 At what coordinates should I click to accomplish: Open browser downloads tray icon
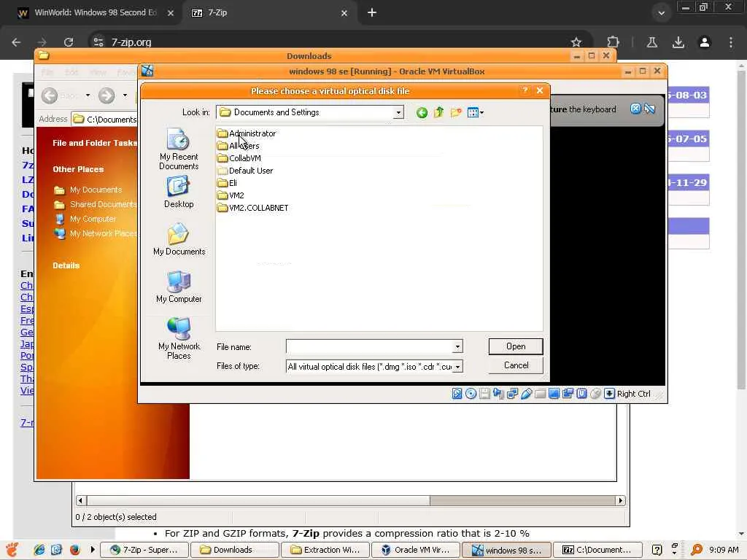(678, 42)
